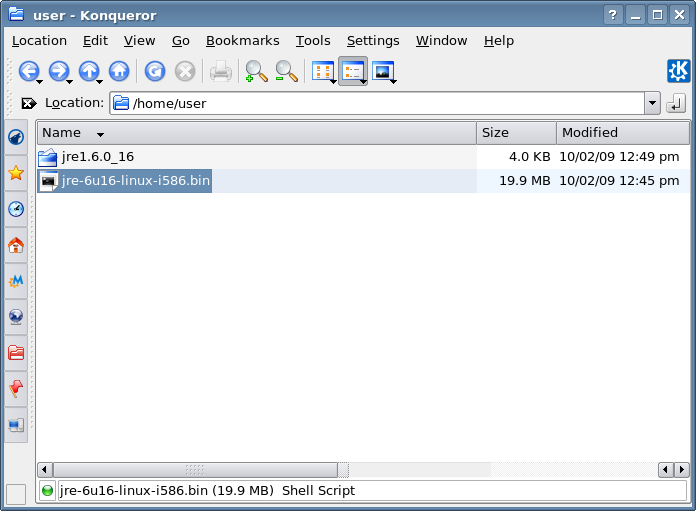Open the Location menu
The height and width of the screenshot is (511, 696).
[39, 41]
